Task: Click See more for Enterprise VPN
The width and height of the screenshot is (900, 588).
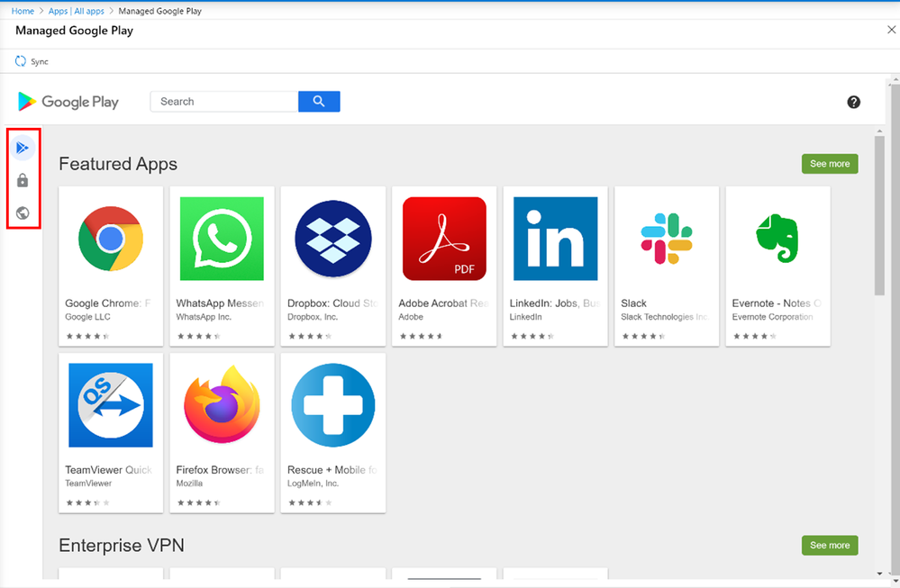Action: pyautogui.click(x=830, y=546)
